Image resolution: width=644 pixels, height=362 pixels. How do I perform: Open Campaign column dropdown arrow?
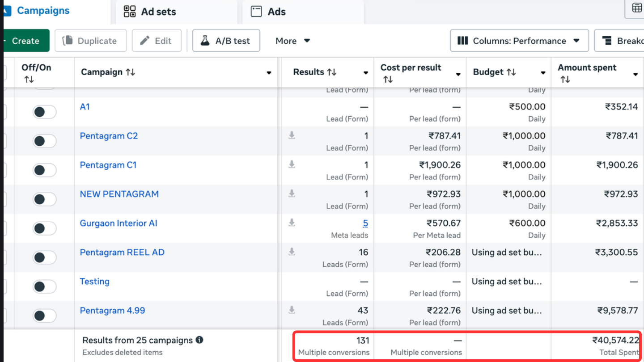click(269, 73)
